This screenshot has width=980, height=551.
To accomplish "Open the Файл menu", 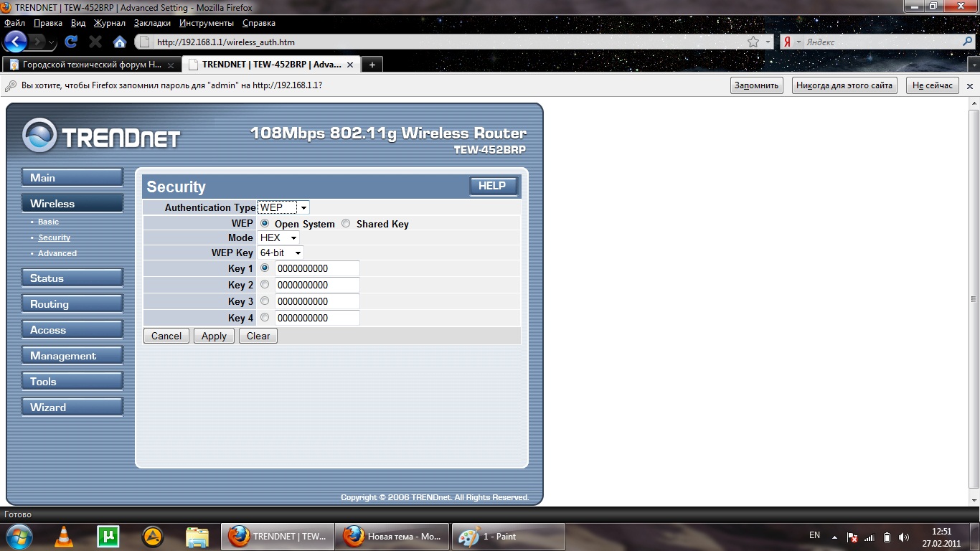I will point(14,23).
